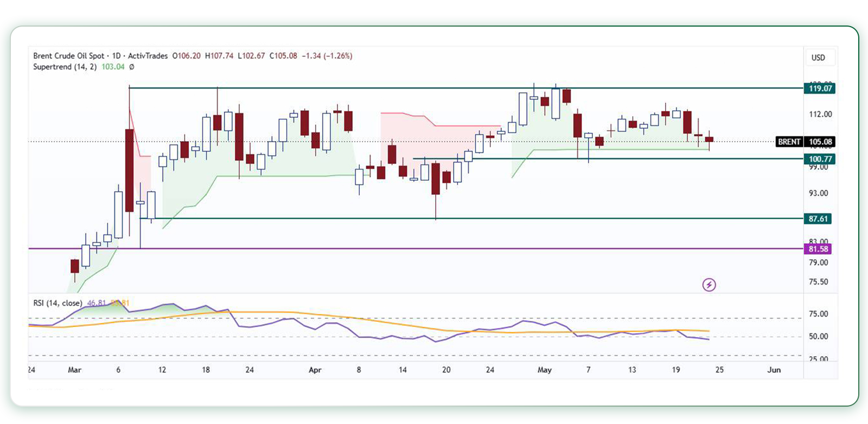Click the 119.07 resistance price tag
The image size is (868, 424).
pyautogui.click(x=820, y=88)
